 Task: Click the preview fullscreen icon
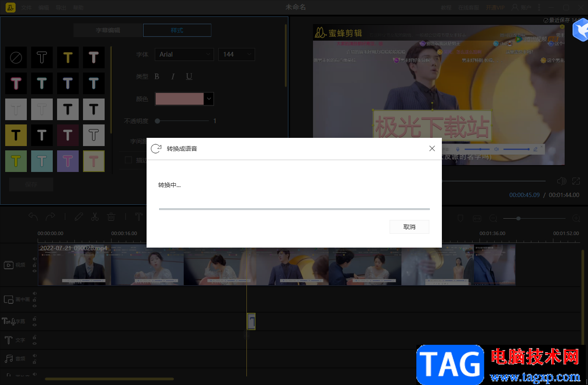[576, 181]
